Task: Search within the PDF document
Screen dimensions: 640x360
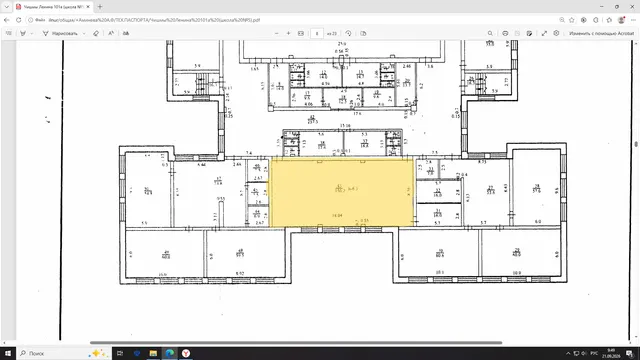Action: (490, 33)
